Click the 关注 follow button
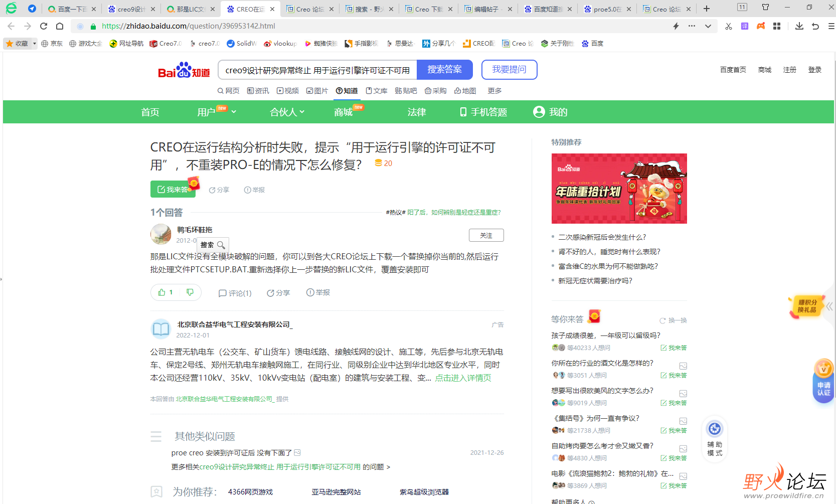This screenshot has width=836, height=504. (x=486, y=235)
